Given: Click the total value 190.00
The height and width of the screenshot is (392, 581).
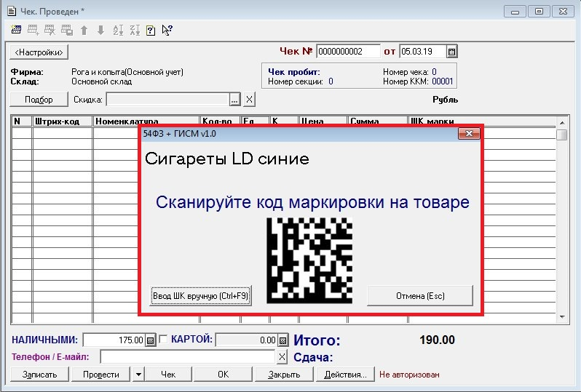Looking at the screenshot, I should point(437,340).
